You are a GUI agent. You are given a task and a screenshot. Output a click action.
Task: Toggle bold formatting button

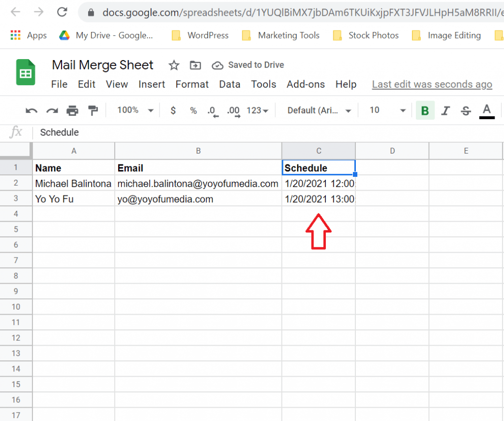pos(425,111)
